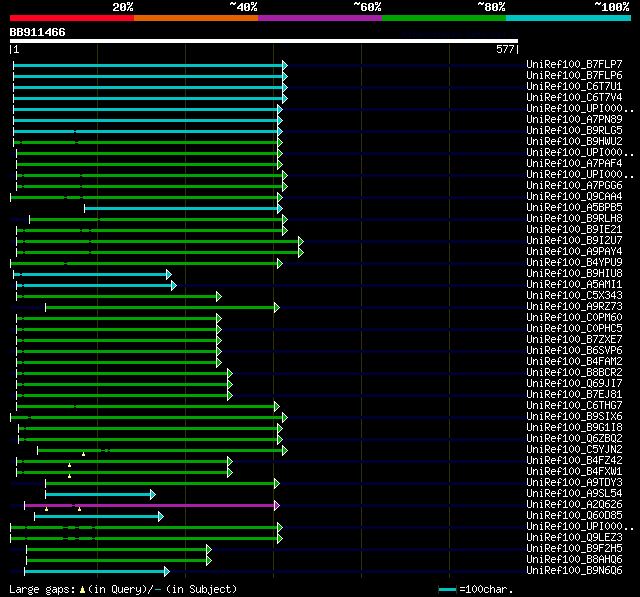Select the UniRef100_B9HWU2 label

coord(574,142)
